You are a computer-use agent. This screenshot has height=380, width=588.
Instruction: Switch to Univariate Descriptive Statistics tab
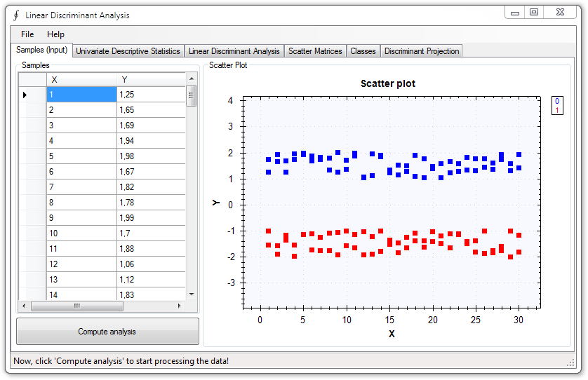(128, 51)
